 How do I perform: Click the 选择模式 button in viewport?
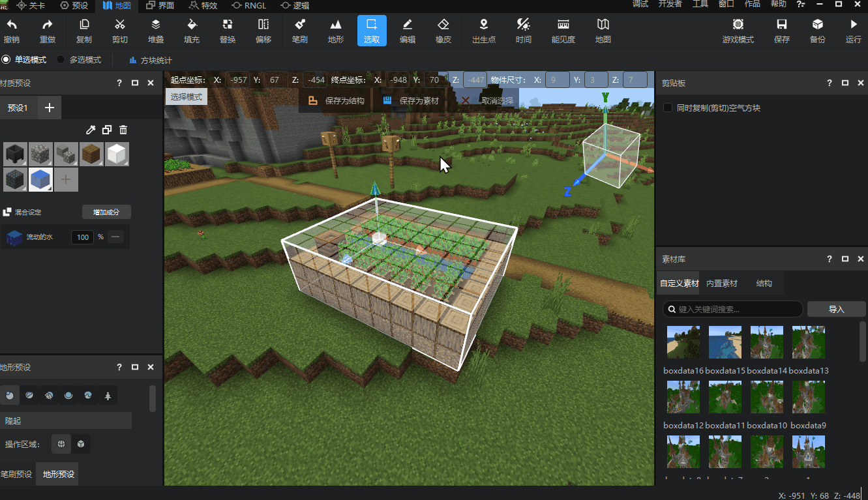point(187,97)
